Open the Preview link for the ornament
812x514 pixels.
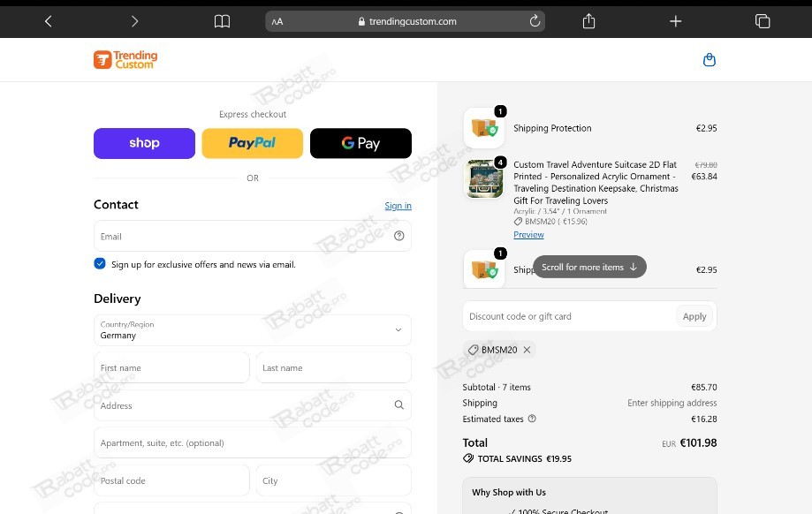click(x=528, y=235)
